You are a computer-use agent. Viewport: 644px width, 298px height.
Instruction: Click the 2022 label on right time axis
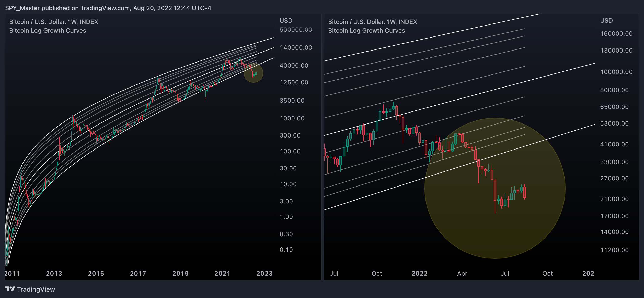click(x=419, y=274)
